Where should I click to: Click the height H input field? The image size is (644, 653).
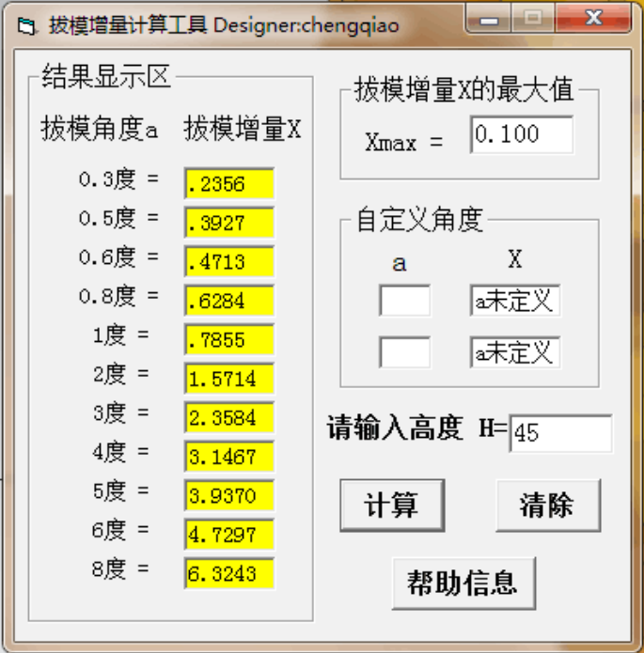[x=559, y=434]
